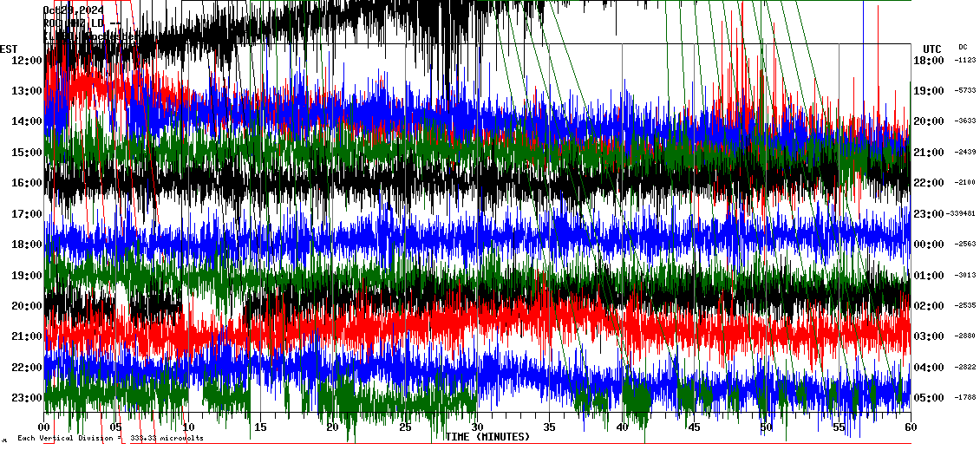Image resolution: width=980 pixels, height=450 pixels.
Task: Select the 60 minute tick label
Action: pos(909,427)
